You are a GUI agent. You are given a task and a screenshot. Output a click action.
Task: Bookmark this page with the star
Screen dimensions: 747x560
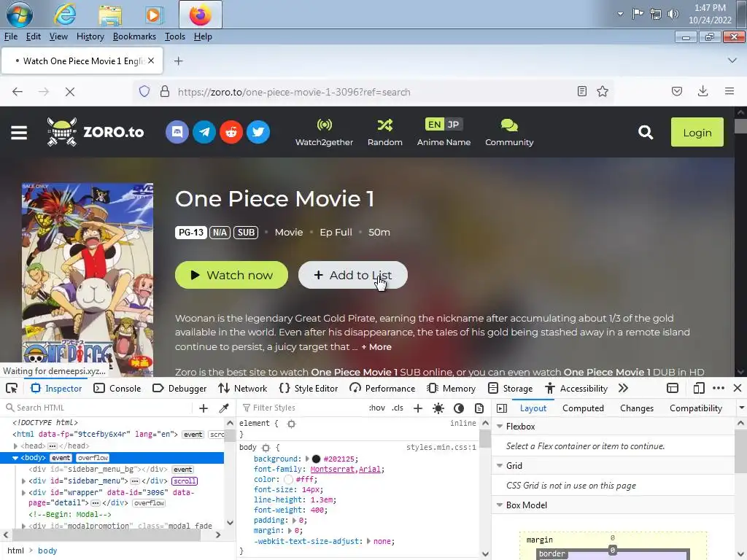pyautogui.click(x=603, y=91)
